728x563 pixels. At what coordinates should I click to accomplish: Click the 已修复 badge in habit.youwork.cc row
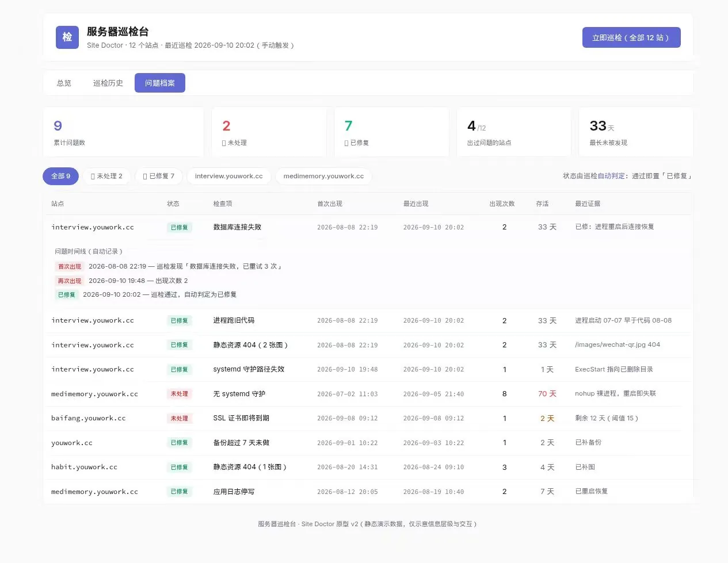coord(179,467)
